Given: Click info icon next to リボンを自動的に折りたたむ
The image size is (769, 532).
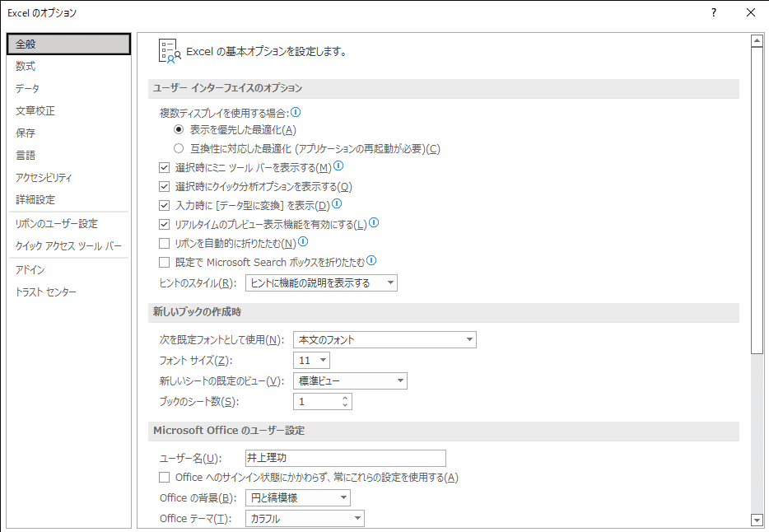Looking at the screenshot, I should pos(303,242).
